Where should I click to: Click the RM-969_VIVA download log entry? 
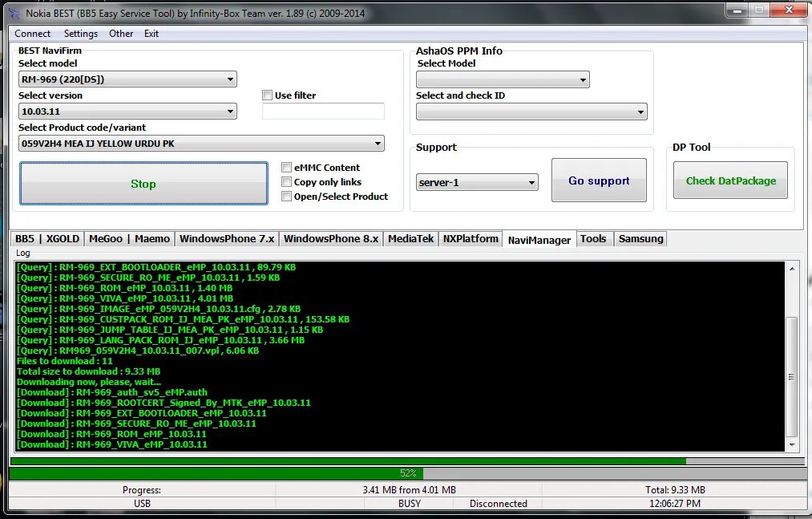(x=112, y=444)
